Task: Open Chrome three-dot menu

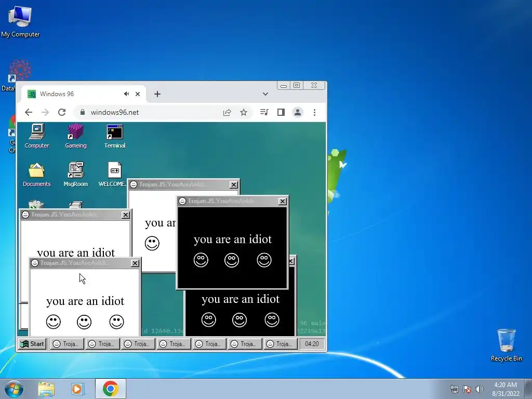Action: coord(314,112)
